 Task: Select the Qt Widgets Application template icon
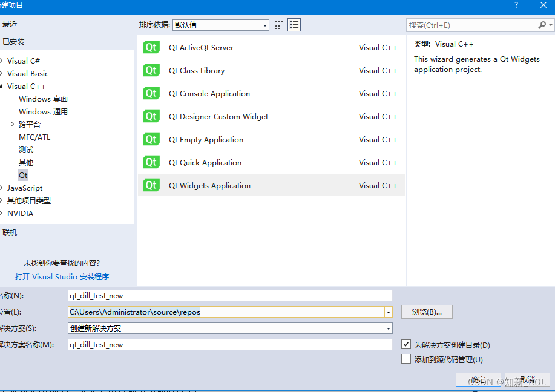(151, 185)
